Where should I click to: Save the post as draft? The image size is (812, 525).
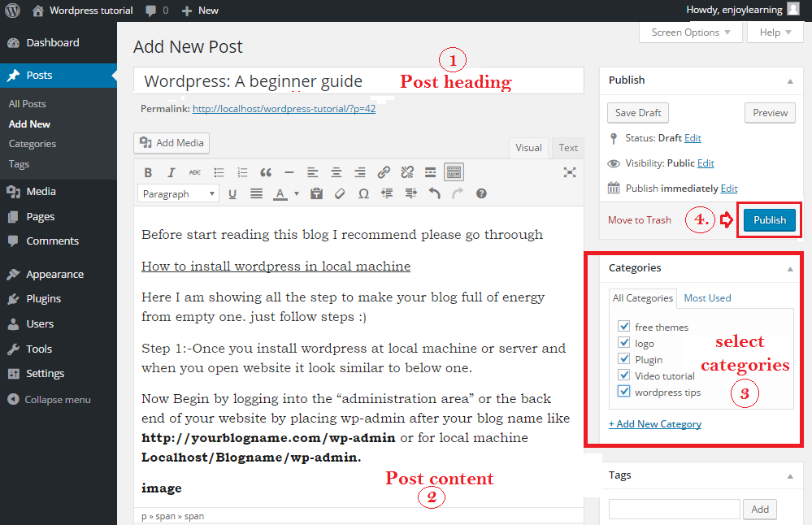pyautogui.click(x=638, y=113)
